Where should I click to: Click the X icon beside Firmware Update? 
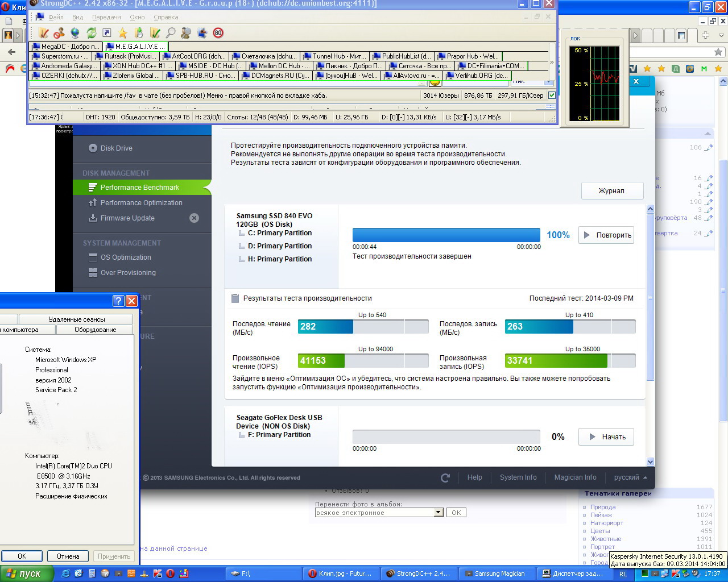click(194, 218)
